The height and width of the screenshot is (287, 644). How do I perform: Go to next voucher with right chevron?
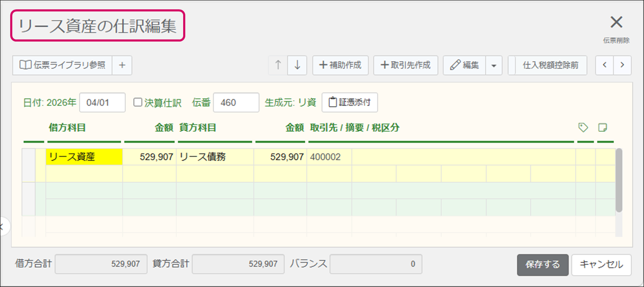point(622,65)
